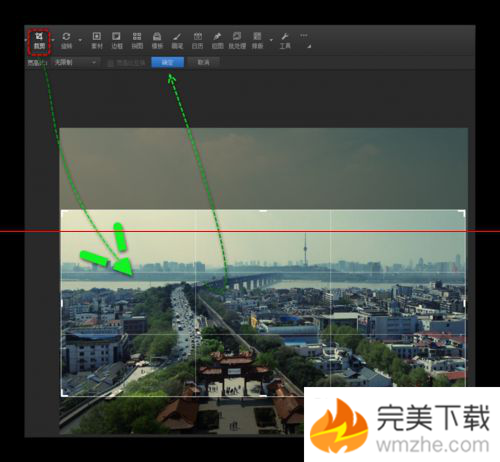Open the 模板 template tool
This screenshot has width=500, height=462.
157,41
